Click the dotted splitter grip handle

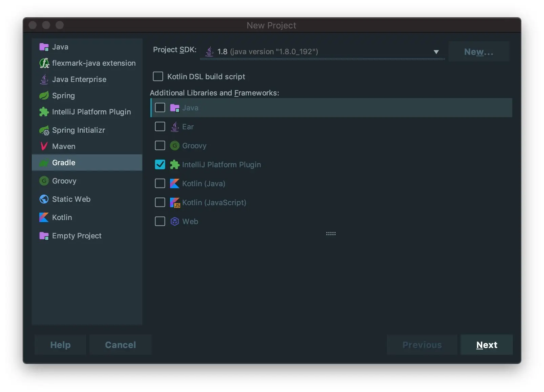331,234
